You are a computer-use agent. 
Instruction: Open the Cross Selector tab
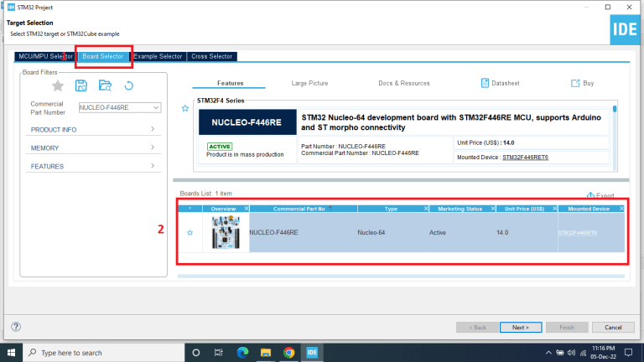(x=212, y=56)
